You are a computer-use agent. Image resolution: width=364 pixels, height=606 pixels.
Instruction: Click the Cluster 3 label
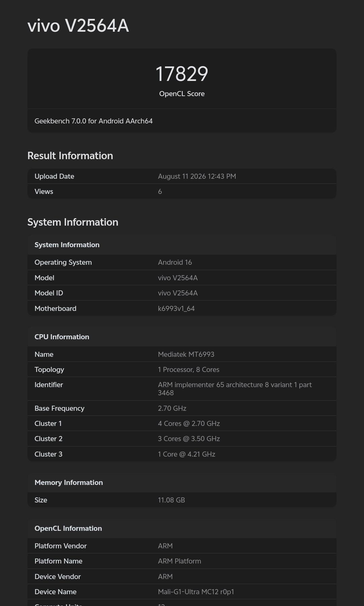point(48,454)
